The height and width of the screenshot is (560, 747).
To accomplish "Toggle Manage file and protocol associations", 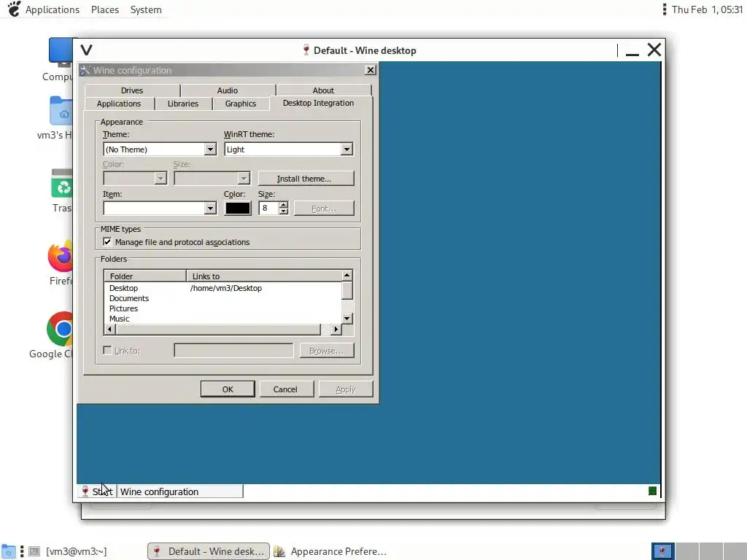I will click(x=108, y=242).
